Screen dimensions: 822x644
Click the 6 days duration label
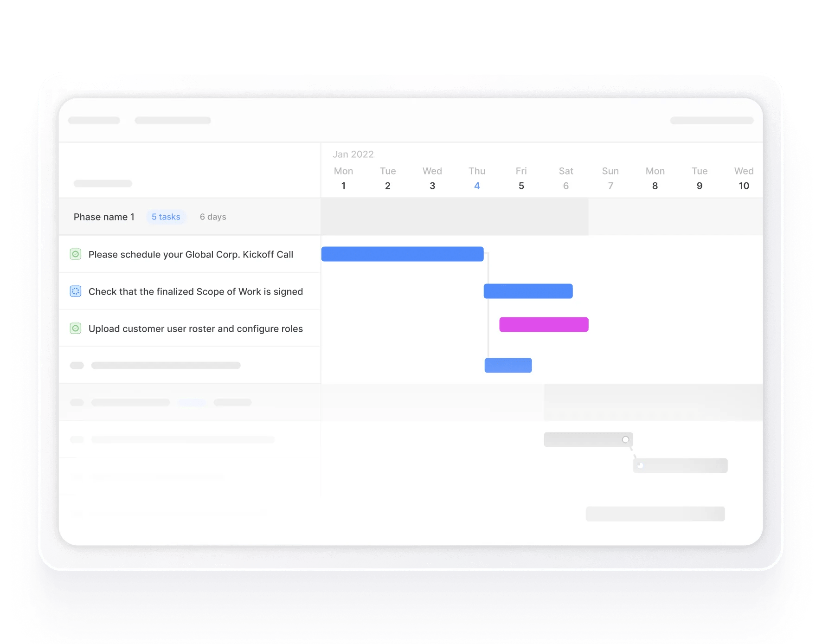pyautogui.click(x=213, y=217)
